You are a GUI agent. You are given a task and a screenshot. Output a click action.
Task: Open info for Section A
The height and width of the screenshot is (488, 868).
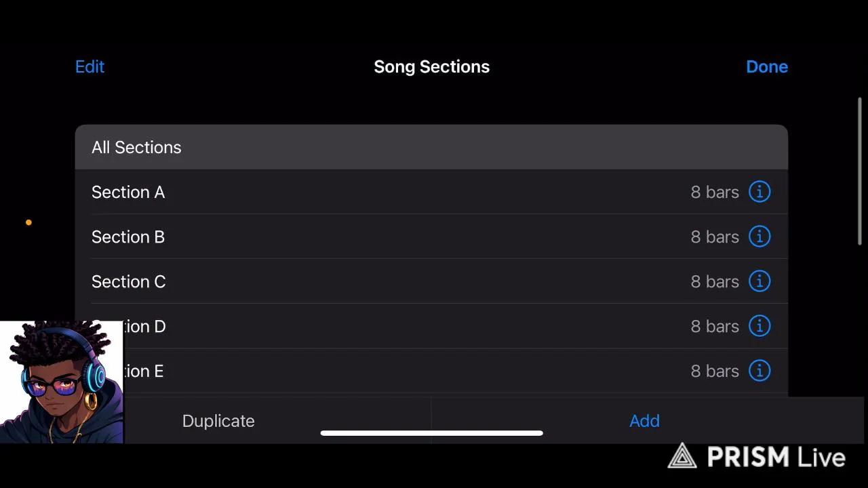pyautogui.click(x=759, y=192)
